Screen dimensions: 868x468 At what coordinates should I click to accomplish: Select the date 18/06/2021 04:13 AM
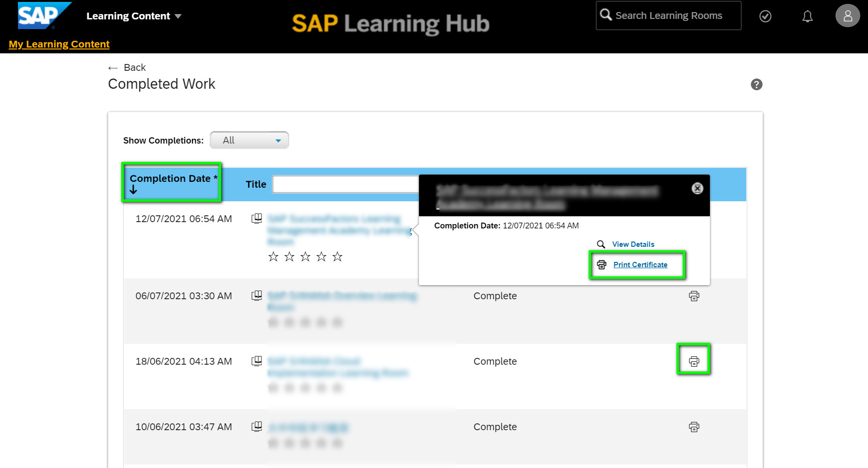point(184,361)
